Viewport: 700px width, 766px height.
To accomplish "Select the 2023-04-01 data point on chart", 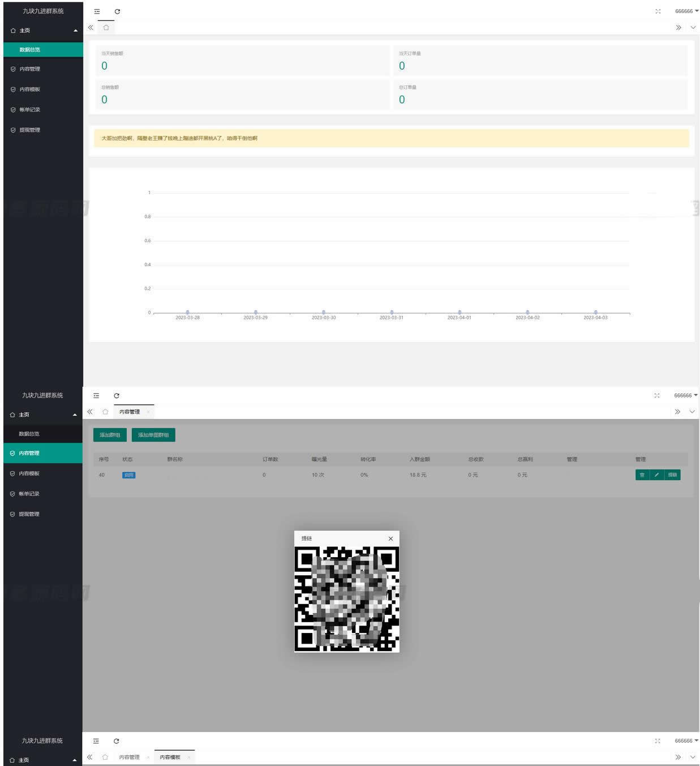I will click(x=459, y=312).
